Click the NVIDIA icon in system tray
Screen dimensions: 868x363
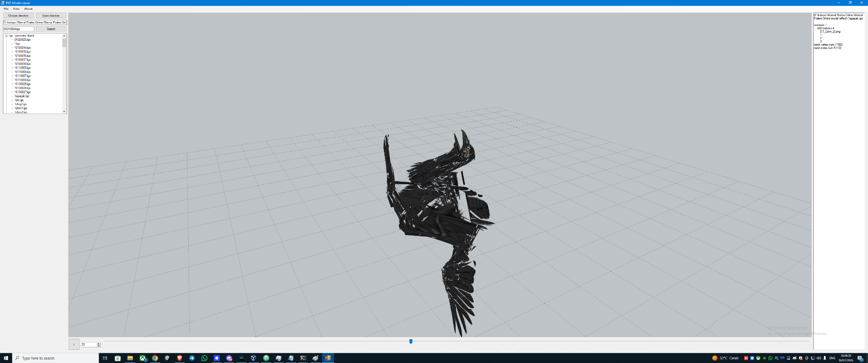click(764, 358)
